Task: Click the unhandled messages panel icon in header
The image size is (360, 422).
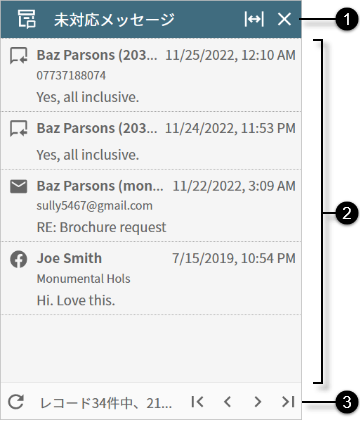Action: point(26,19)
